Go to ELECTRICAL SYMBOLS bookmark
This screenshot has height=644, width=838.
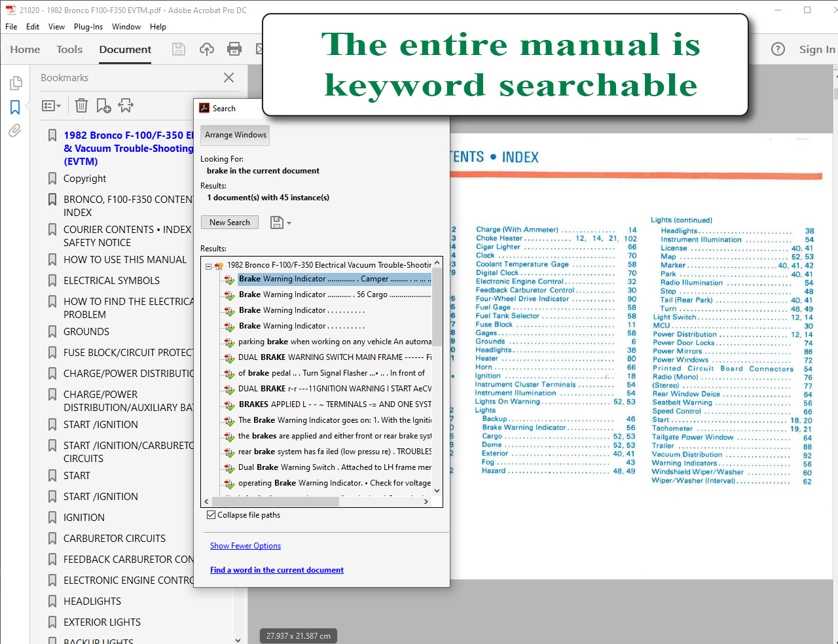coord(111,281)
